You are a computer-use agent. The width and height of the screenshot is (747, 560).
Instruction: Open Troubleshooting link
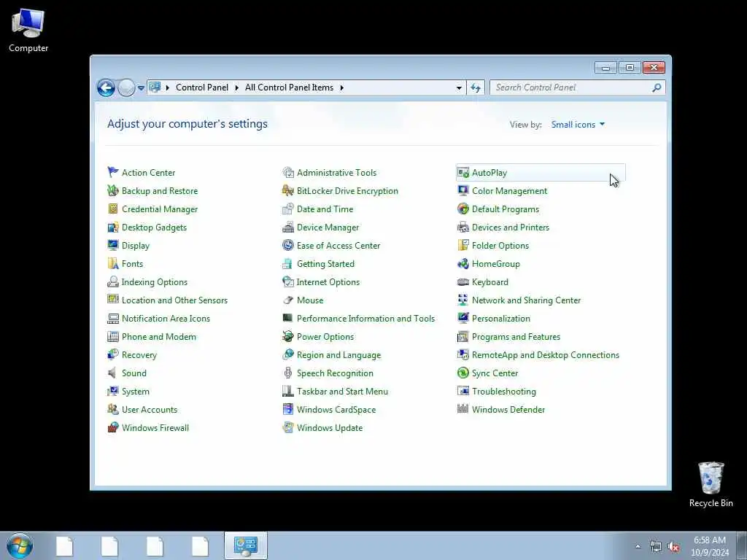(x=503, y=392)
